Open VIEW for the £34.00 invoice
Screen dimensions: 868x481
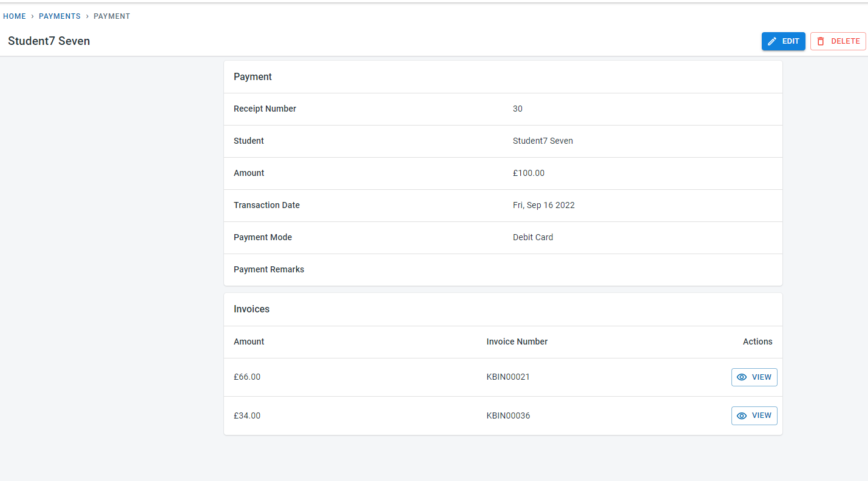point(754,416)
